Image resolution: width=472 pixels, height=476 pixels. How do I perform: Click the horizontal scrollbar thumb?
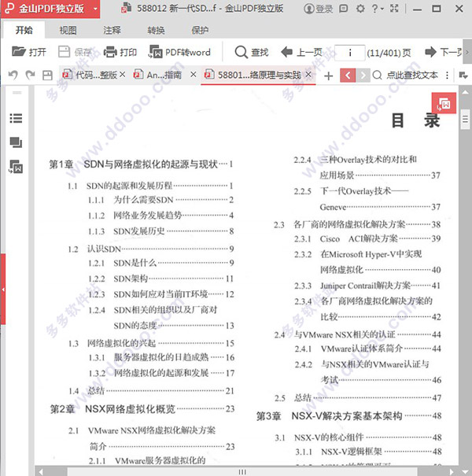242,472
